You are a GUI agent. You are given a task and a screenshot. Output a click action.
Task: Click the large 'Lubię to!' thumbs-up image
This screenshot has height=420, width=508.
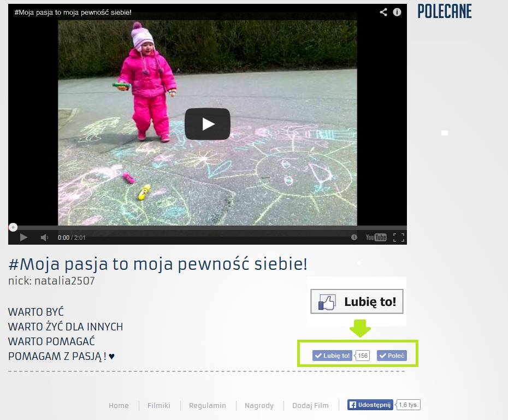[x=357, y=301]
